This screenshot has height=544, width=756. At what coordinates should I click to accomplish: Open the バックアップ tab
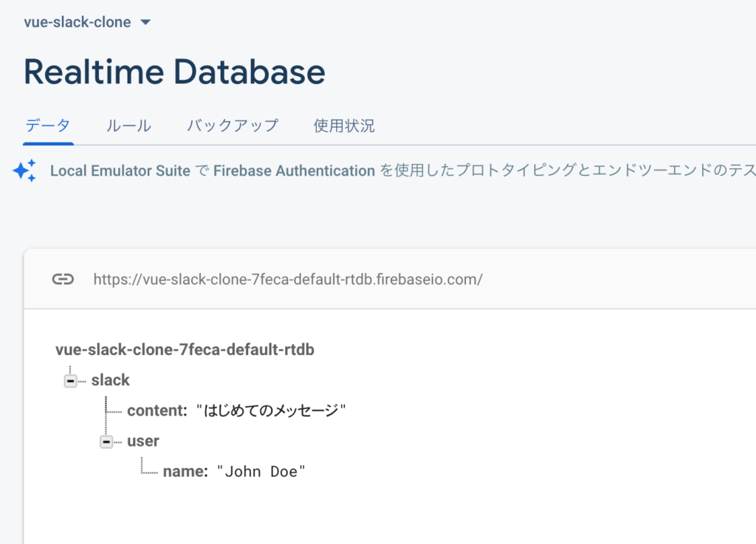click(233, 125)
